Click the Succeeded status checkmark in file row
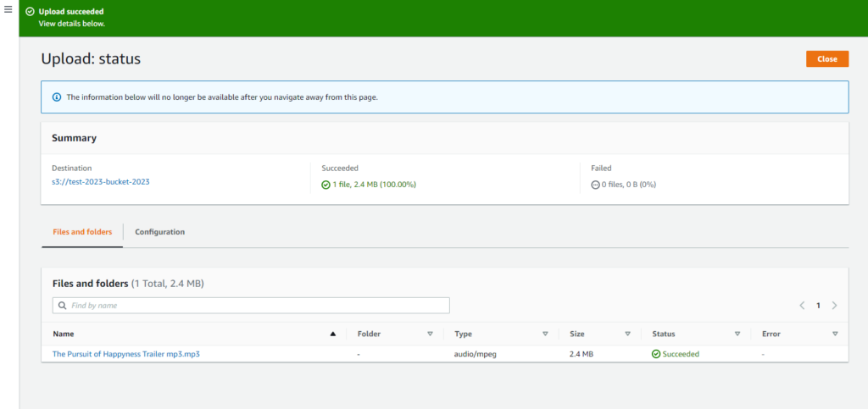Image resolution: width=868 pixels, height=409 pixels. [656, 354]
